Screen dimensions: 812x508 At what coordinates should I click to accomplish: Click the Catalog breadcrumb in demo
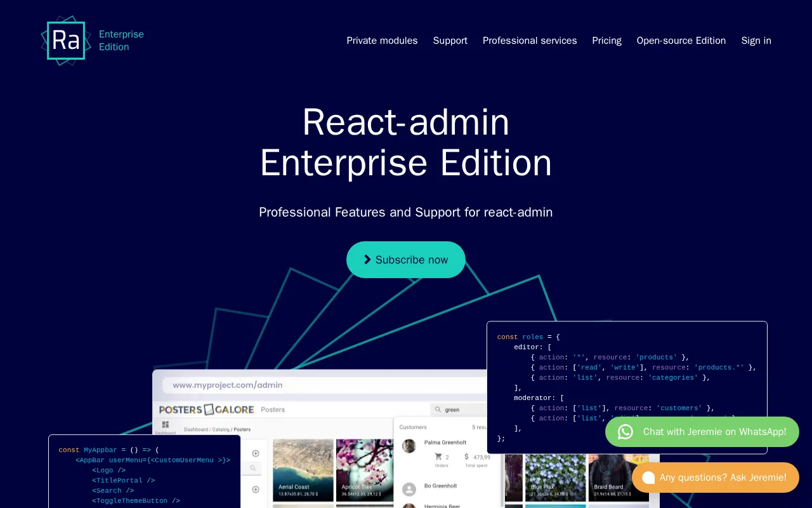coord(221,429)
